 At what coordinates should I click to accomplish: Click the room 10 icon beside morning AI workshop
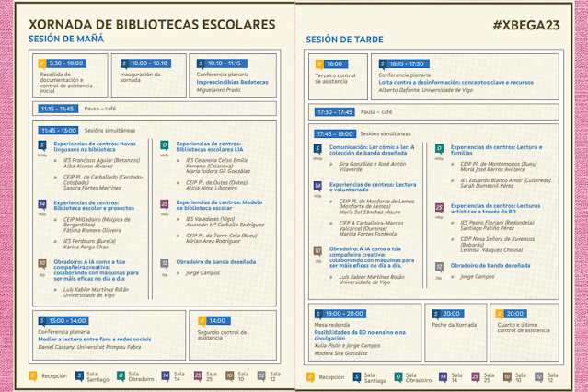point(42,263)
